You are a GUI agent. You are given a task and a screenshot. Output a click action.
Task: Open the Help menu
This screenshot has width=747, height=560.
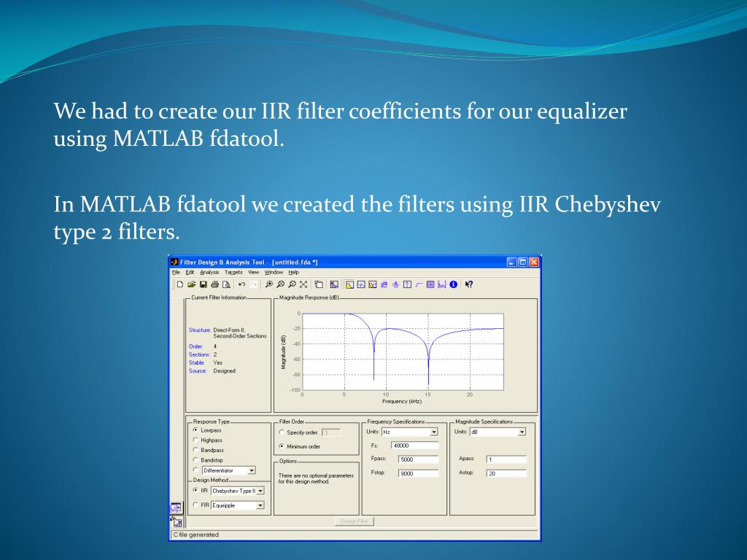click(x=293, y=273)
